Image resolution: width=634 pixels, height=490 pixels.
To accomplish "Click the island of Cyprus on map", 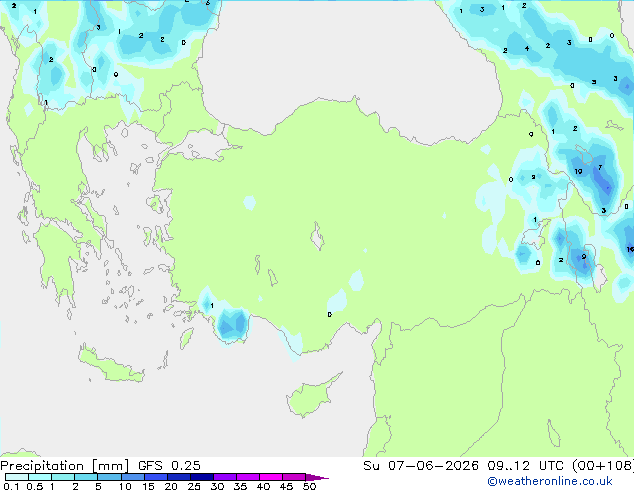I will pos(313,394).
